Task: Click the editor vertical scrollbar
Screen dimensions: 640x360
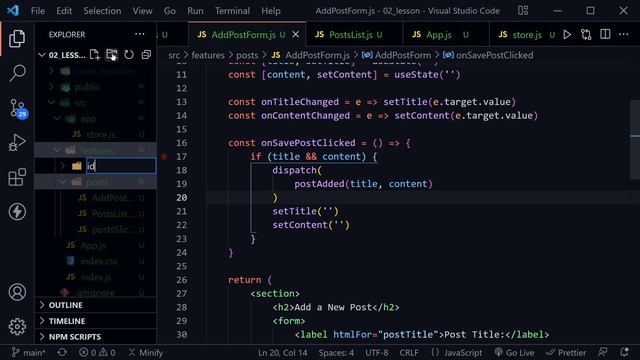Action: [635, 140]
